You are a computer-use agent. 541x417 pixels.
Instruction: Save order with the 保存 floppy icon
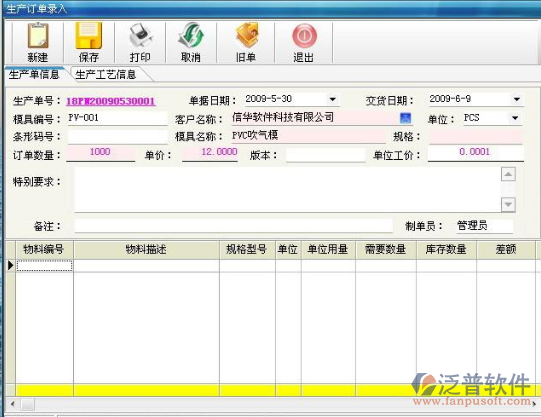89,36
